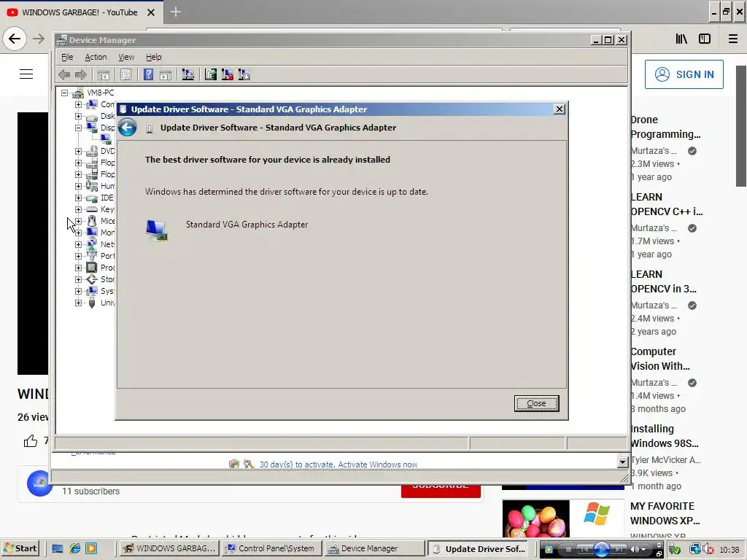Open the View menu in Device Manager
This screenshot has width=747, height=560.
(126, 57)
